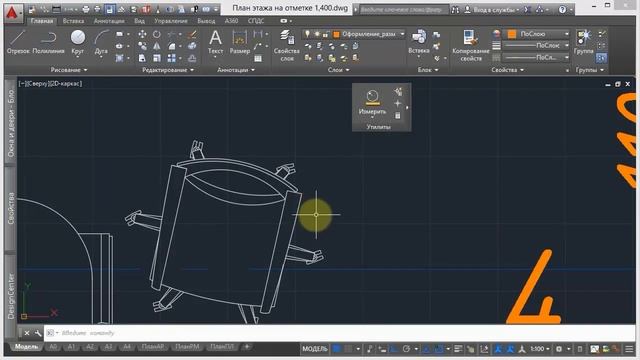
Task: Select the Дуга arc tool
Action: coord(101,42)
